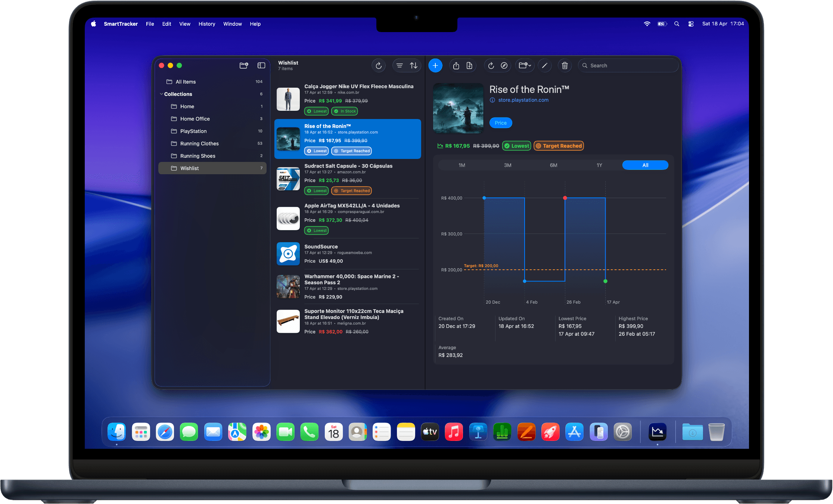Open Spotlight search in the menu bar
The image size is (833, 504).
pos(677,24)
